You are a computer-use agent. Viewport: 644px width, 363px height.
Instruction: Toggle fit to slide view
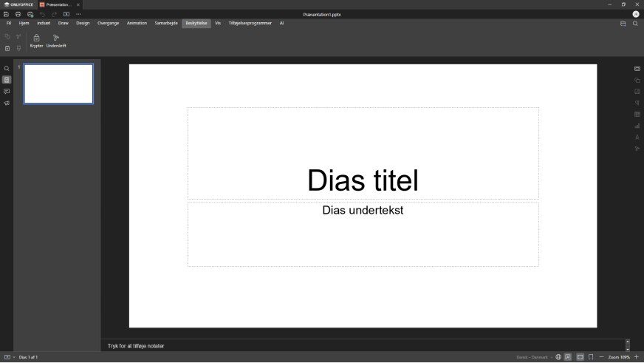tap(580, 357)
